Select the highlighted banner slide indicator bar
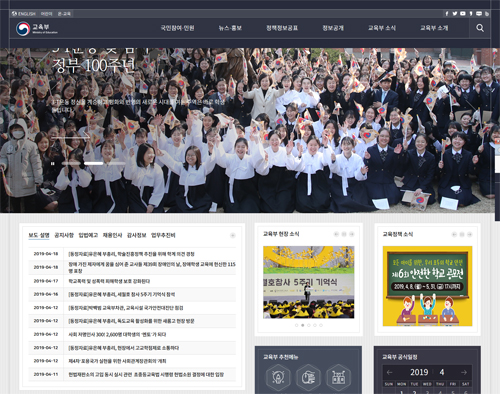 tap(94, 163)
